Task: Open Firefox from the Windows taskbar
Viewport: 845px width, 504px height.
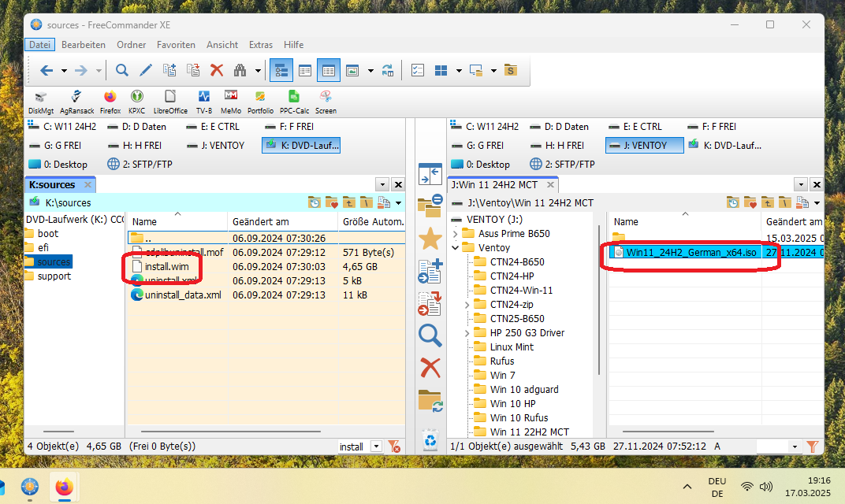Action: (x=64, y=487)
